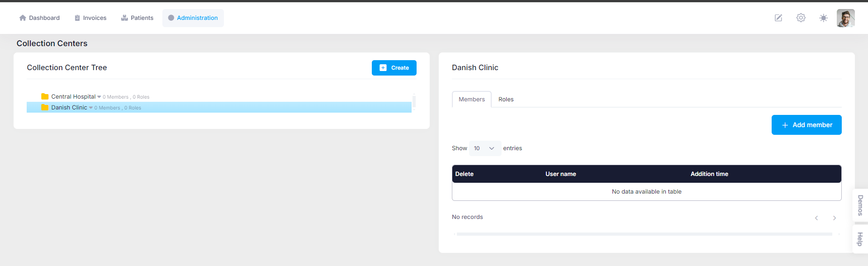Click the Central Hospital folder icon
Image resolution: width=868 pixels, height=266 pixels.
click(x=45, y=96)
